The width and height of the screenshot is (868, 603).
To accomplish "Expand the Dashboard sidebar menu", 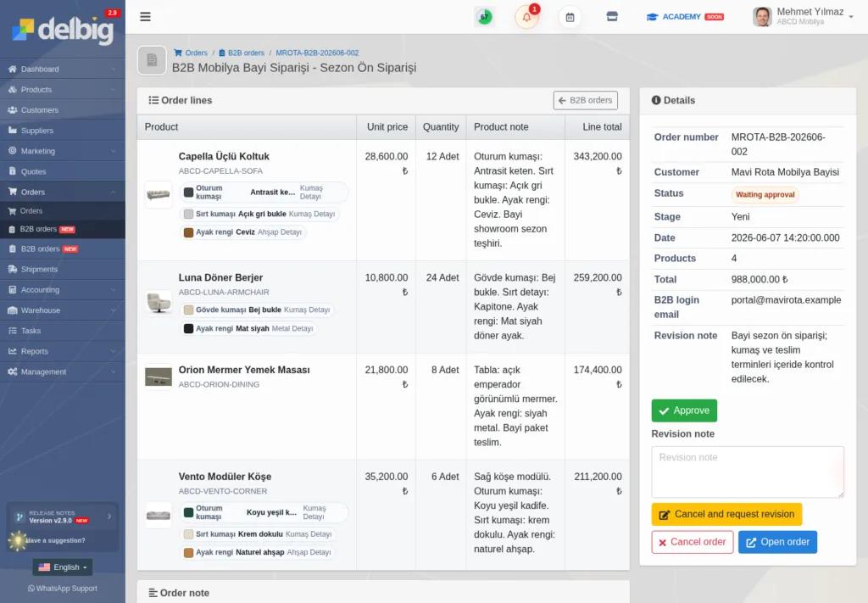I will [x=63, y=70].
